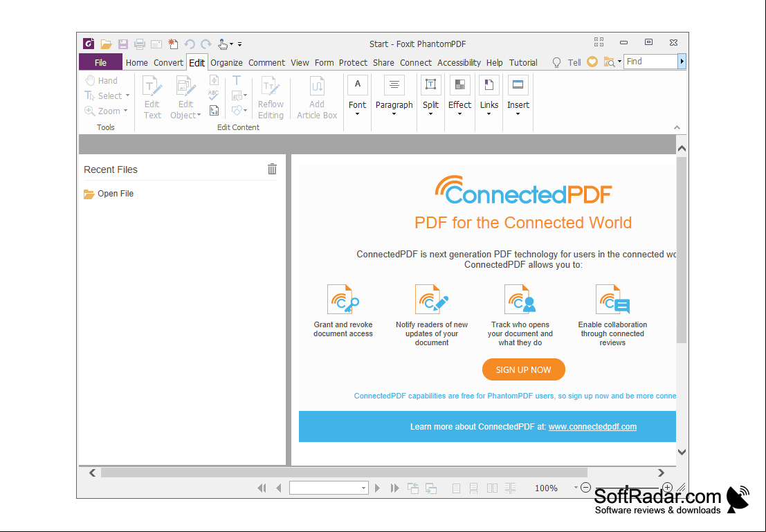
Task: Click the orange heart feedback icon
Action: point(592,62)
